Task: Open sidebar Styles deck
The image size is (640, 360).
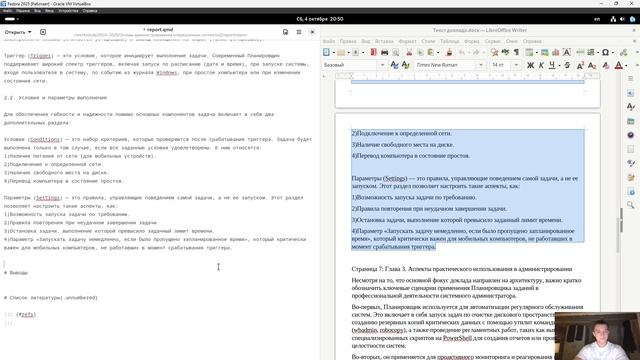Action: [631, 107]
